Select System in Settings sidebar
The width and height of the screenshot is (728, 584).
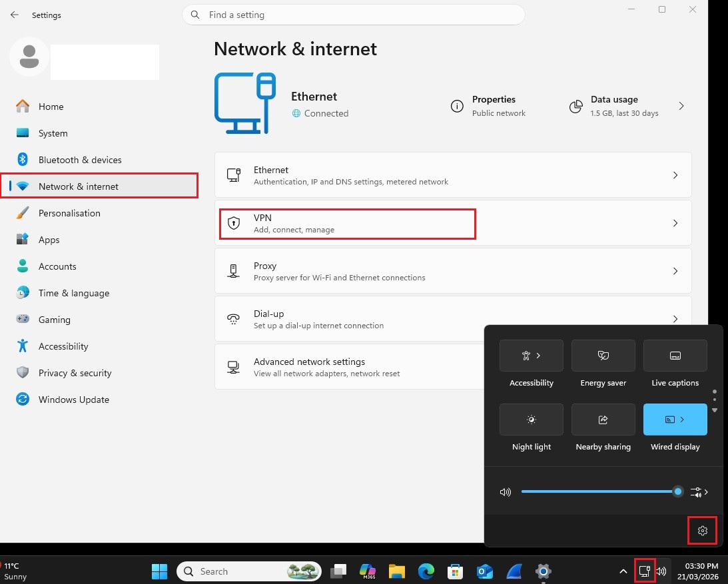coord(99,133)
